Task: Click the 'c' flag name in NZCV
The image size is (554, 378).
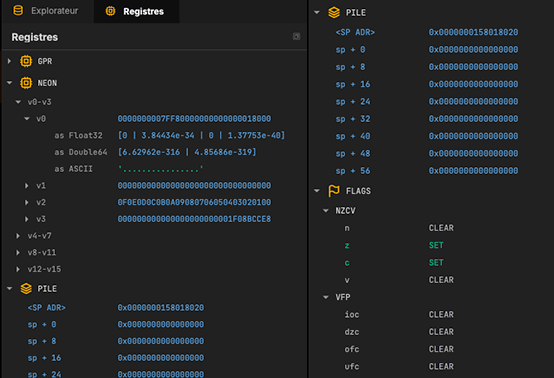Action: [x=347, y=263]
